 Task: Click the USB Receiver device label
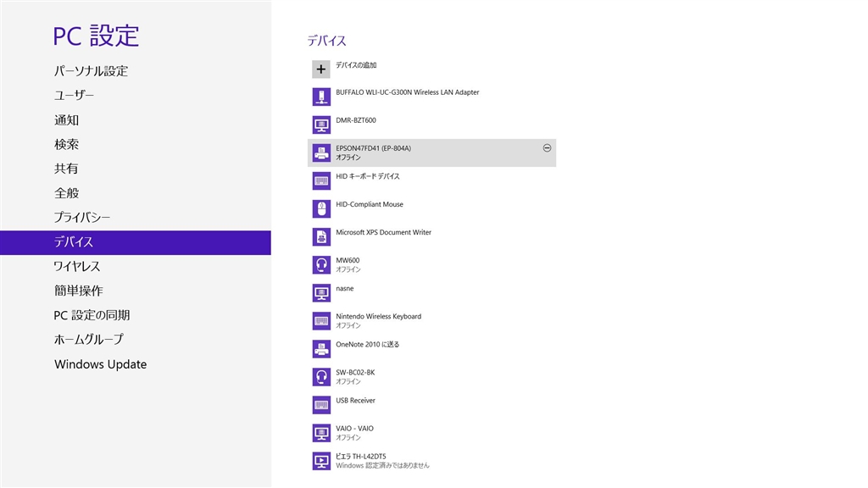pos(355,400)
